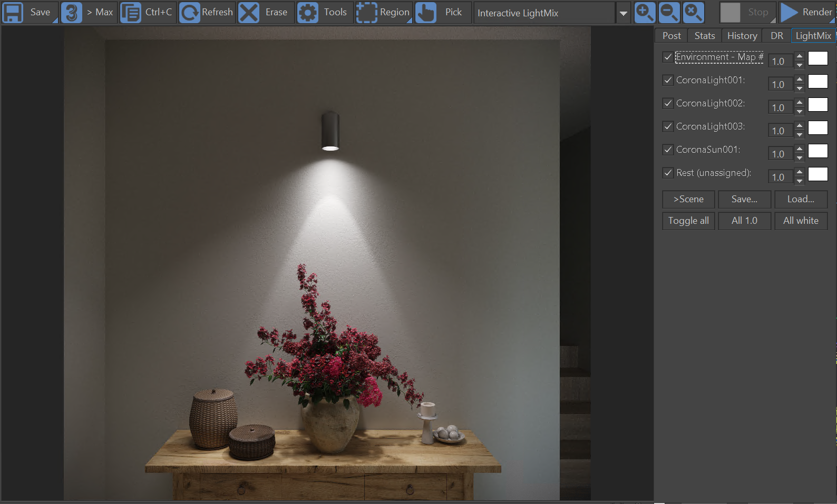
Task: Reset zoom with magnifier X icon
Action: point(693,13)
